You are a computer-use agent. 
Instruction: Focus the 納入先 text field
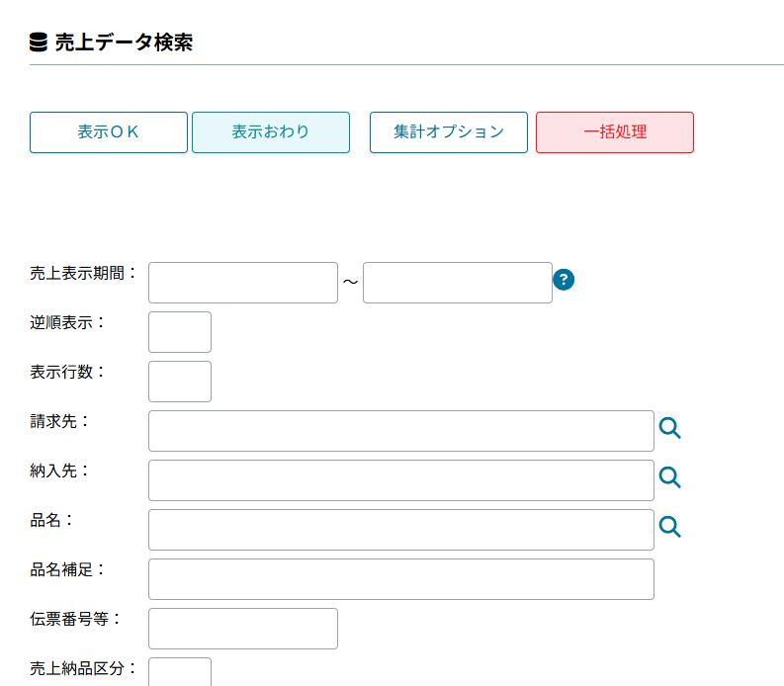(401, 480)
